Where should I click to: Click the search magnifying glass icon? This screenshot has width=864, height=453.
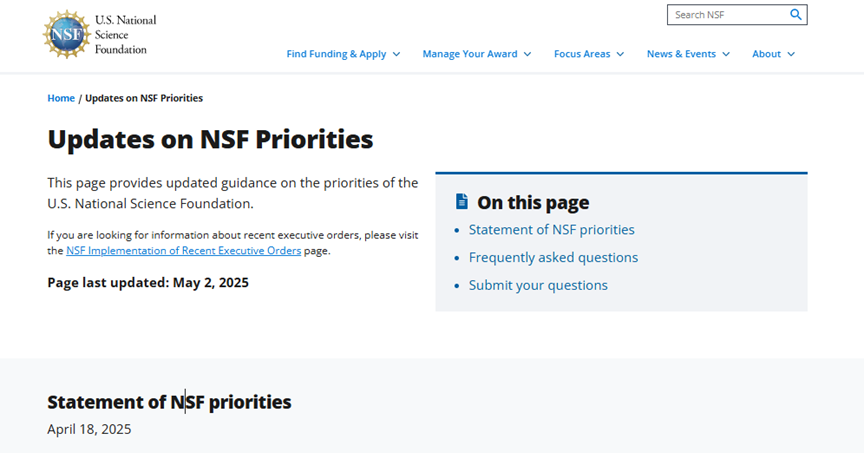(x=796, y=15)
